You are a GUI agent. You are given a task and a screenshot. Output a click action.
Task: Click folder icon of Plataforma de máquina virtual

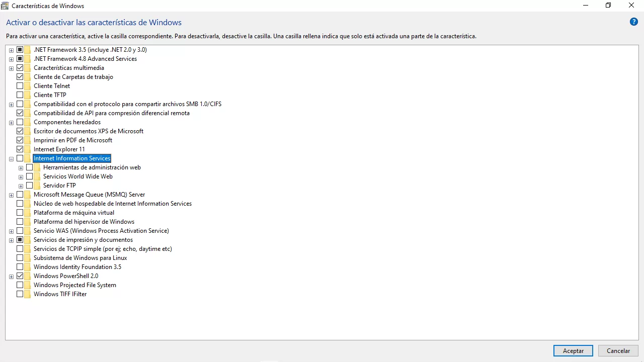click(28, 213)
